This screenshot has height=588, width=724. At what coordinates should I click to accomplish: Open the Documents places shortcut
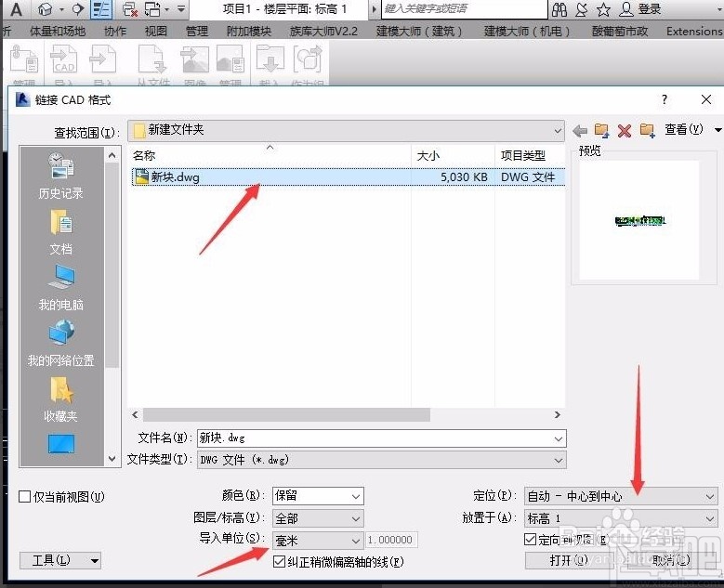click(x=61, y=232)
